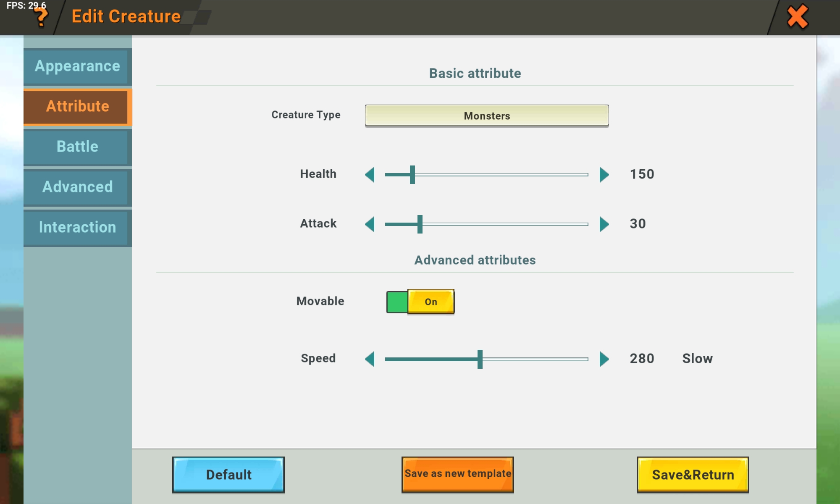Screen dimensions: 840x504
Task: Toggle the Movable switch off
Action: (420, 302)
